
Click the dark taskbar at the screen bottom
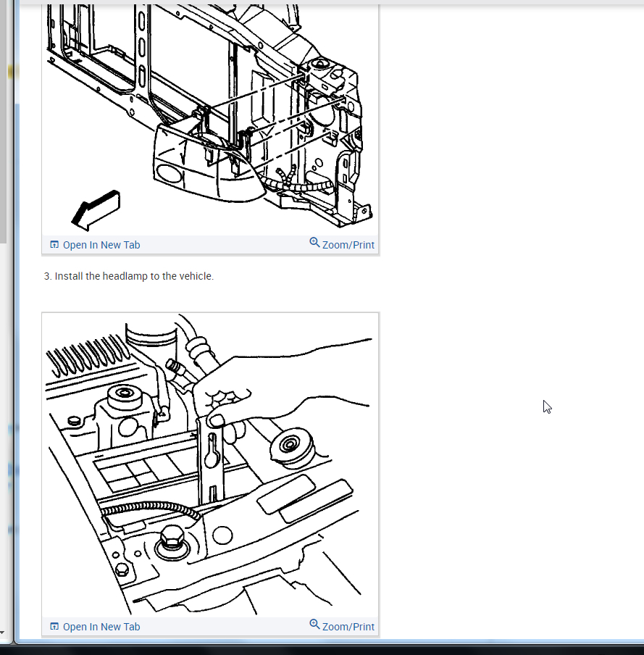coord(322,649)
